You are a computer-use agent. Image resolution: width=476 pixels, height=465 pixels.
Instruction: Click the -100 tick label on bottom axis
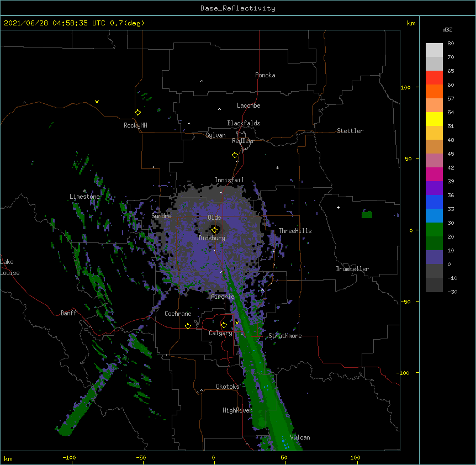(x=69, y=457)
